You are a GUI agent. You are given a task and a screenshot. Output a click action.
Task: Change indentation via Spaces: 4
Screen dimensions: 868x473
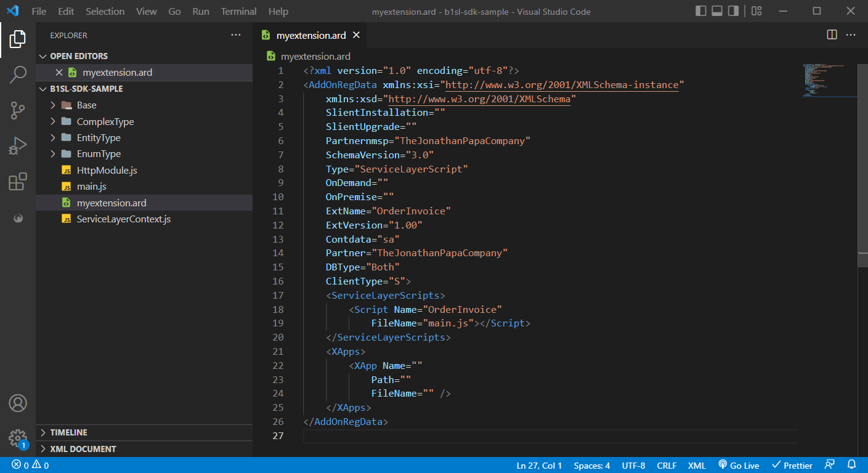591,466
